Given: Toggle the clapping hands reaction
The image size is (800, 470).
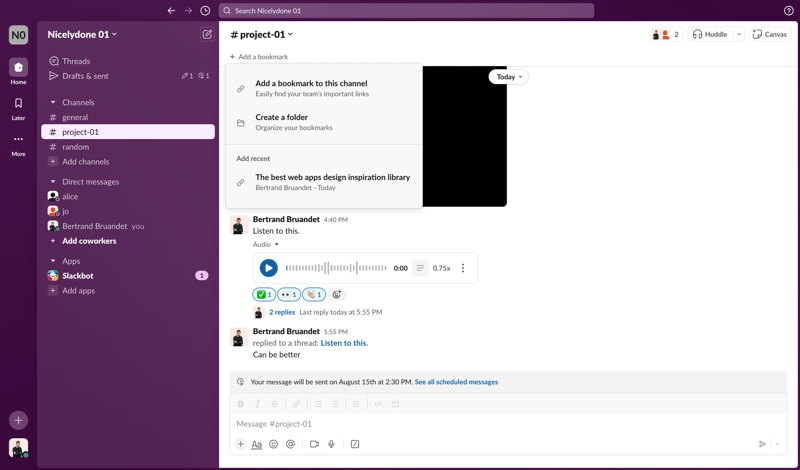Looking at the screenshot, I should tap(314, 294).
